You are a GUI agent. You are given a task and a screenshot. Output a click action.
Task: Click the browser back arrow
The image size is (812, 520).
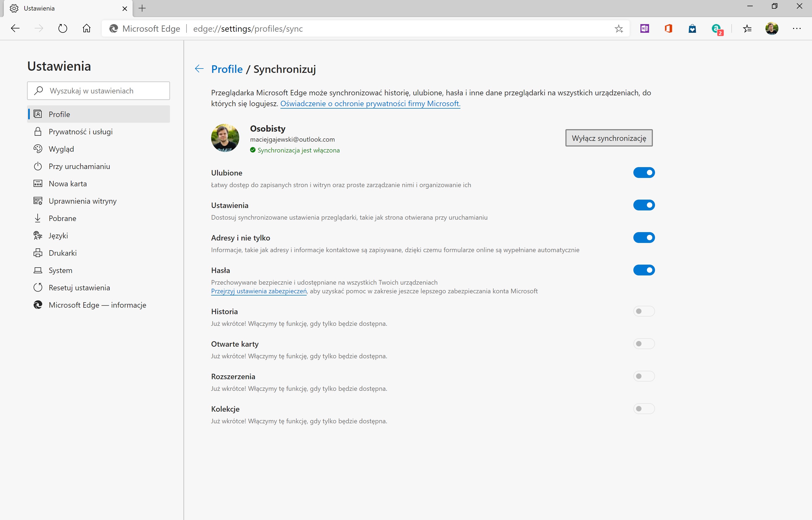click(x=15, y=28)
